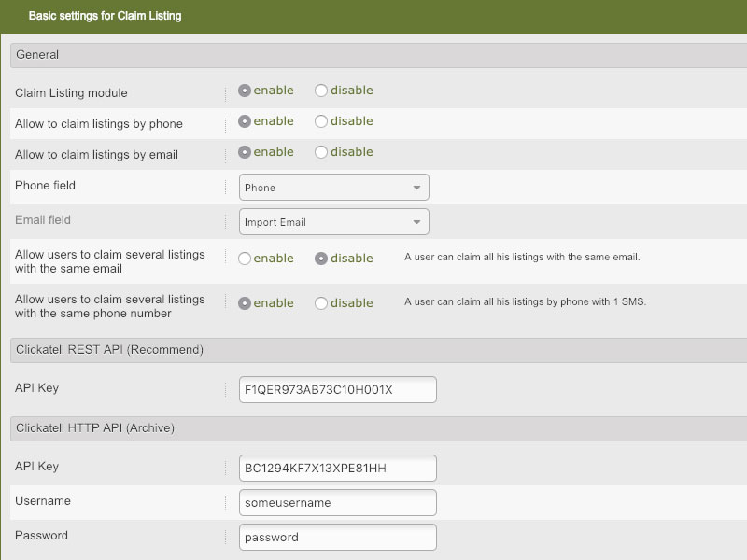Disable claiming listings by phone

pyautogui.click(x=322, y=122)
